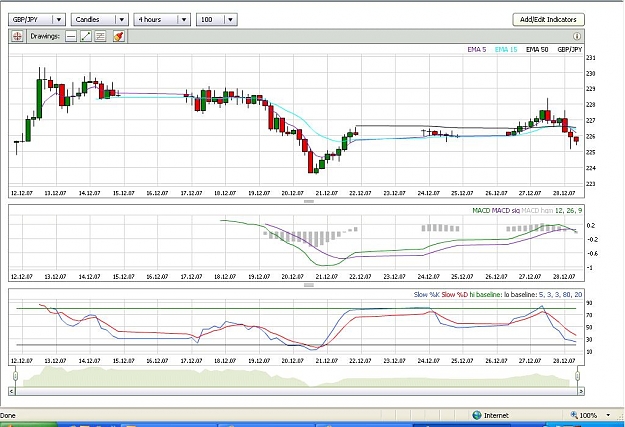
Task: Click the Internet zone globe icon
Action: 477,415
